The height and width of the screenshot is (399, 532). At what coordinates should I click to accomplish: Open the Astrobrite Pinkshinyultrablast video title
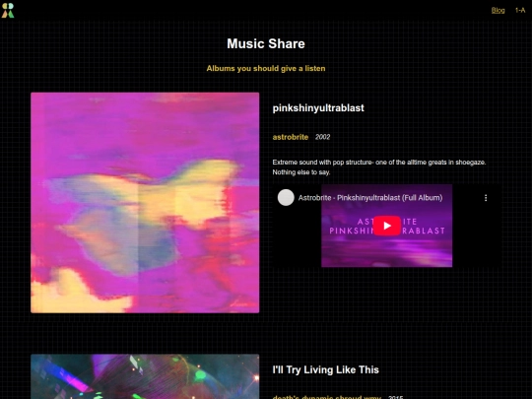tap(370, 198)
